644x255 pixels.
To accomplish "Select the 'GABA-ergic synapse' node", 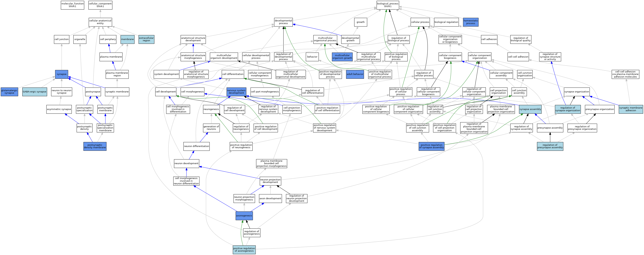I will [35, 92].
